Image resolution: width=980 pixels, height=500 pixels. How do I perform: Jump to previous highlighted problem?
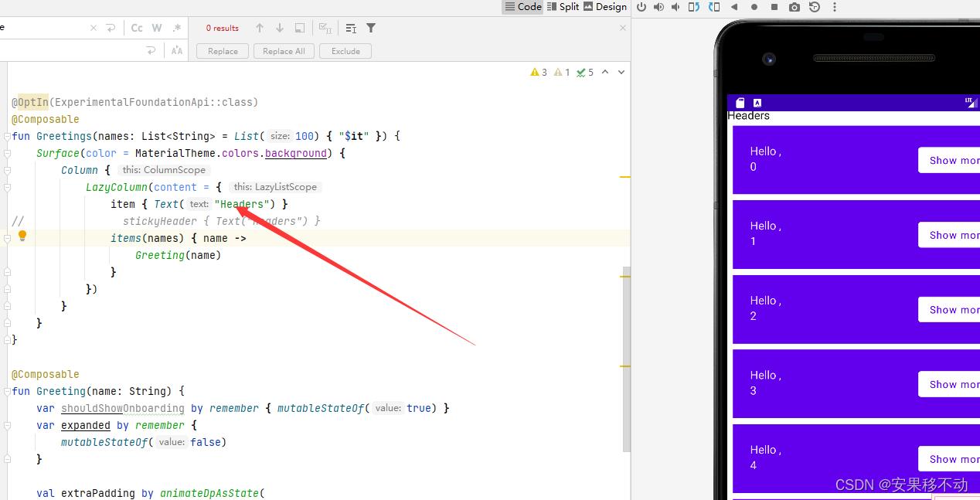[605, 72]
